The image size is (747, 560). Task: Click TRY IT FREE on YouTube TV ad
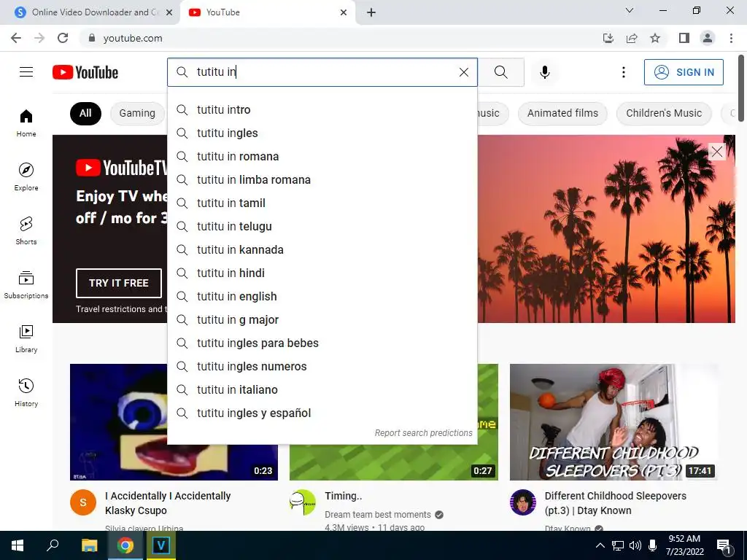coord(119,283)
